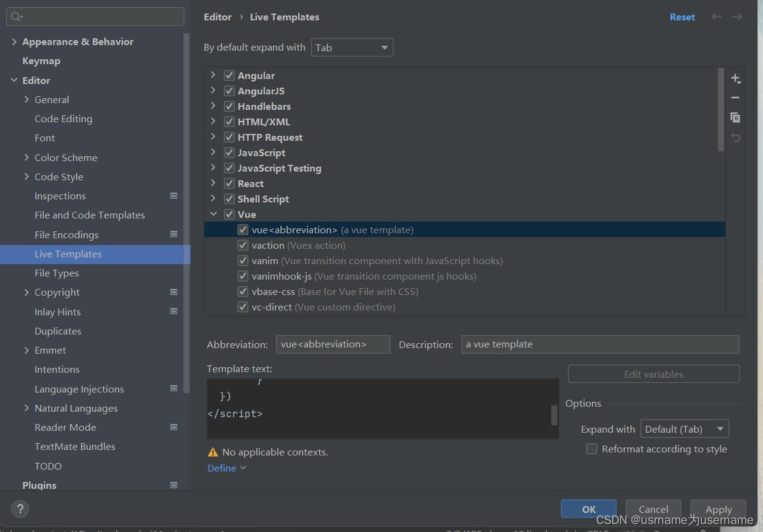Remove selected template with minus icon
This screenshot has height=532, width=763.
pyautogui.click(x=735, y=98)
